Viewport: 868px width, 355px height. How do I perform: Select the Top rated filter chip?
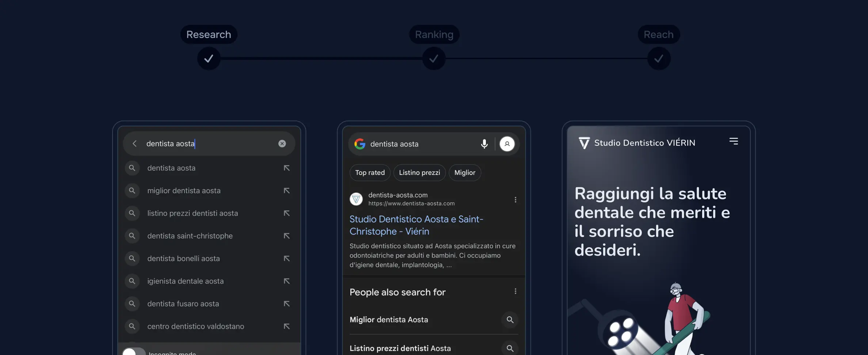(x=370, y=172)
